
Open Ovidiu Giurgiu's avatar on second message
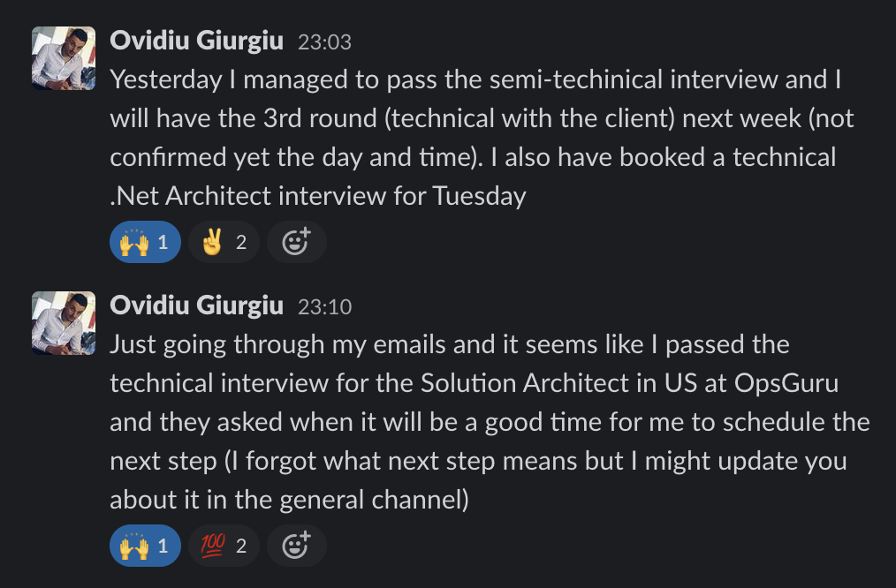click(64, 323)
